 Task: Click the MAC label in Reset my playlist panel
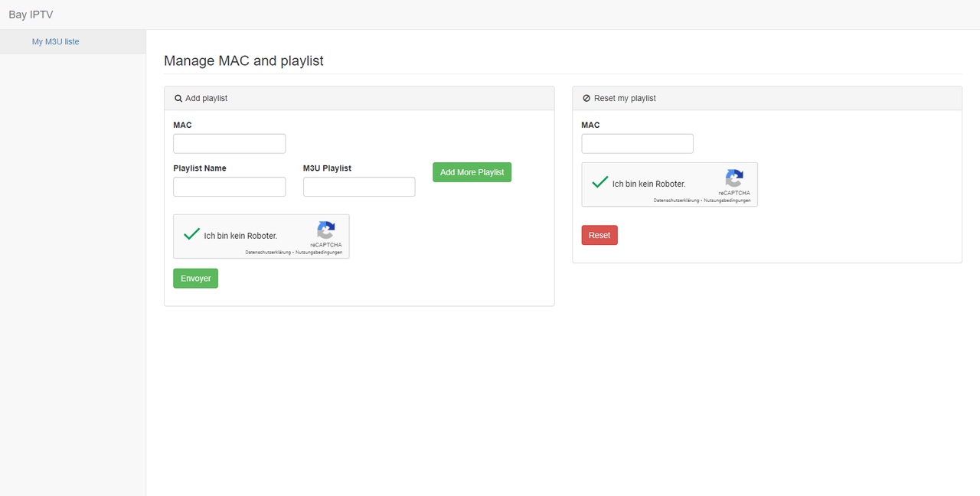tap(590, 126)
